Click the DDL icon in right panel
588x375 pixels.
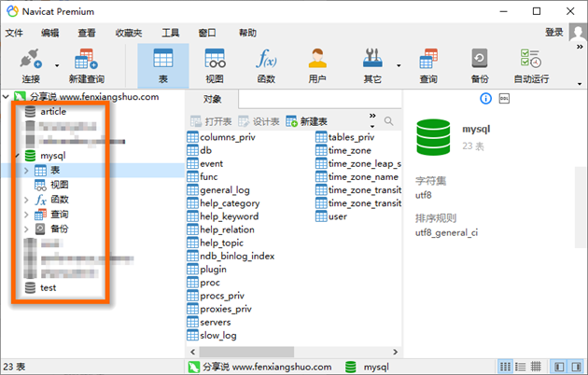(x=504, y=99)
